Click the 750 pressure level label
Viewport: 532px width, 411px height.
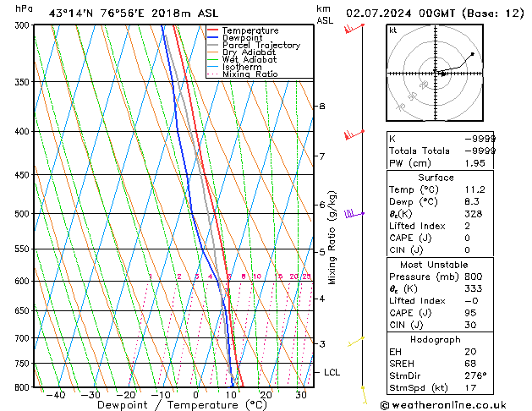pos(24,364)
